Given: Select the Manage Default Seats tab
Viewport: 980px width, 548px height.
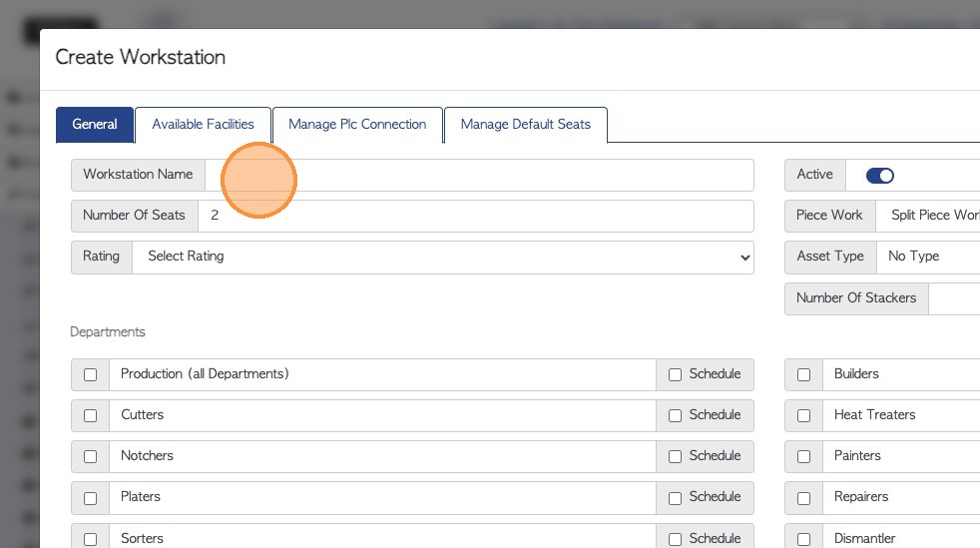Looking at the screenshot, I should (x=525, y=125).
